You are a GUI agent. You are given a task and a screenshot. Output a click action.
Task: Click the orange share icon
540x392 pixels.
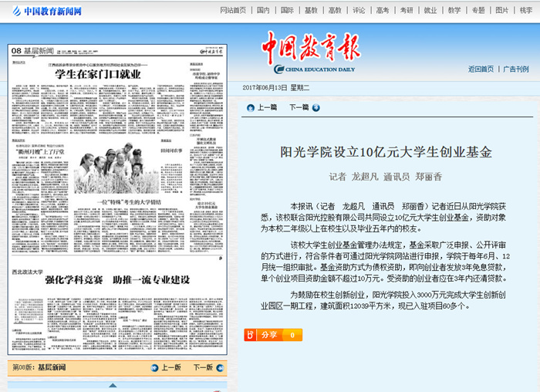coord(250,335)
